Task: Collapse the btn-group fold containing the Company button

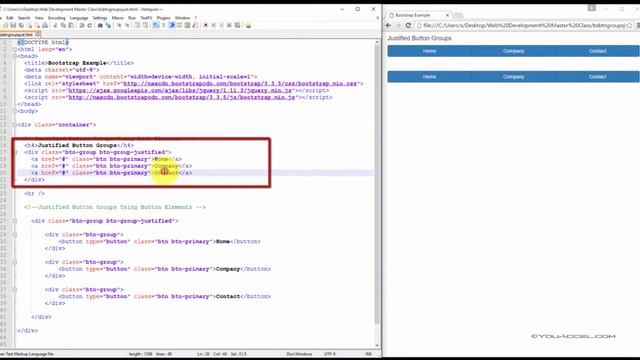Action: tap(15, 262)
